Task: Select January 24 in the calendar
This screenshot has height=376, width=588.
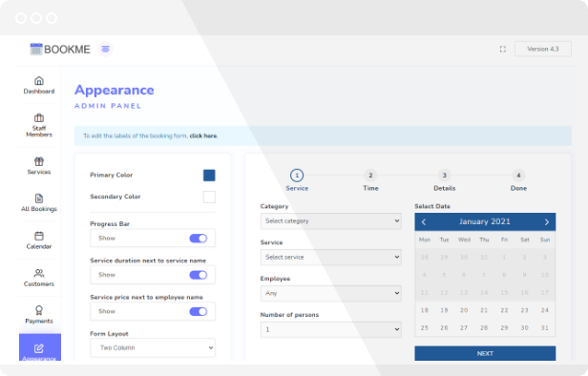Action: pyautogui.click(x=545, y=310)
